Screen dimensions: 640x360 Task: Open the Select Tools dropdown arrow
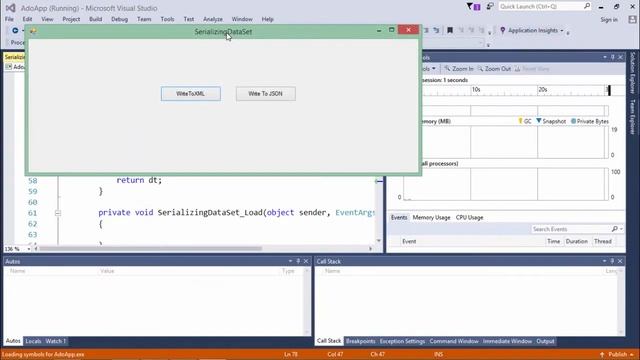point(433,69)
